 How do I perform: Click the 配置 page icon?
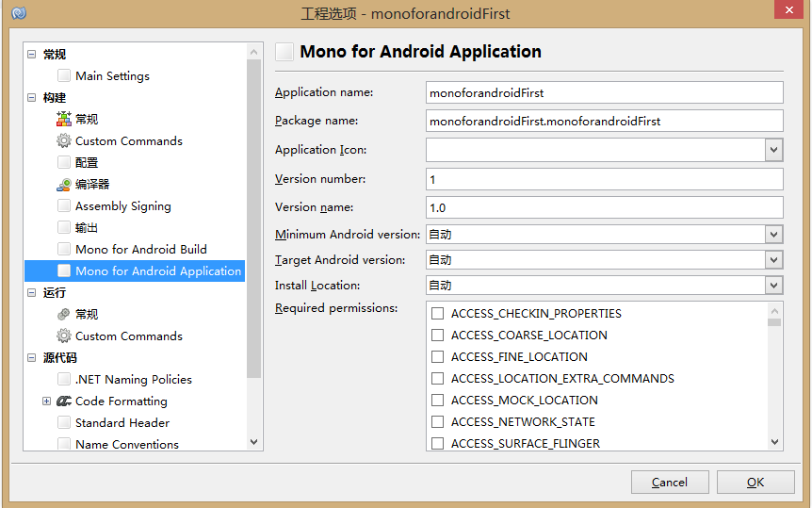[x=64, y=162]
